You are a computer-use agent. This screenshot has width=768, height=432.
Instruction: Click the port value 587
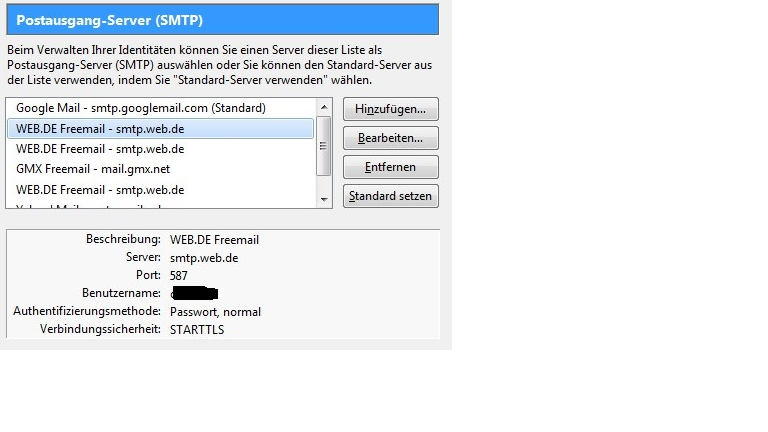[179, 276]
